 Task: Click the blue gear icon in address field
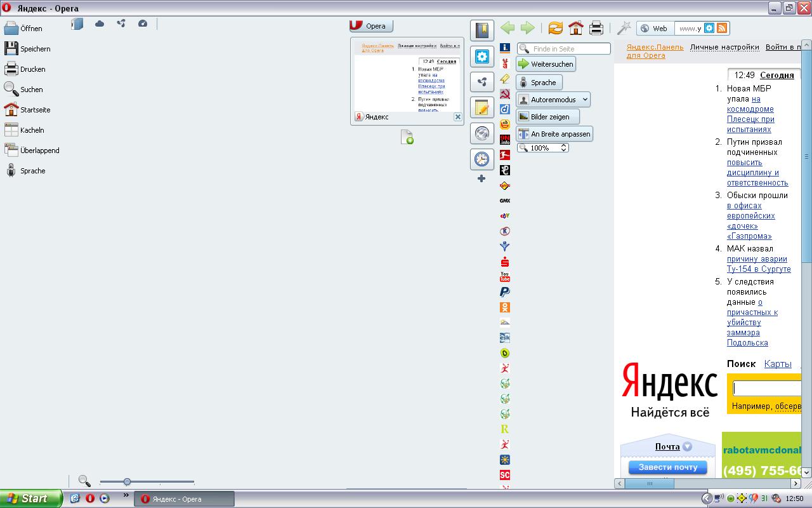tap(709, 28)
